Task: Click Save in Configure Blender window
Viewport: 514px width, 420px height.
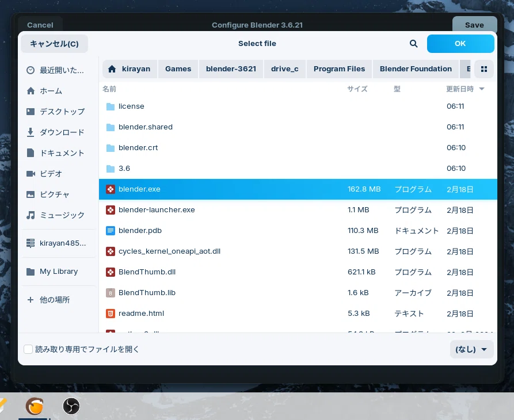Action: click(x=474, y=25)
